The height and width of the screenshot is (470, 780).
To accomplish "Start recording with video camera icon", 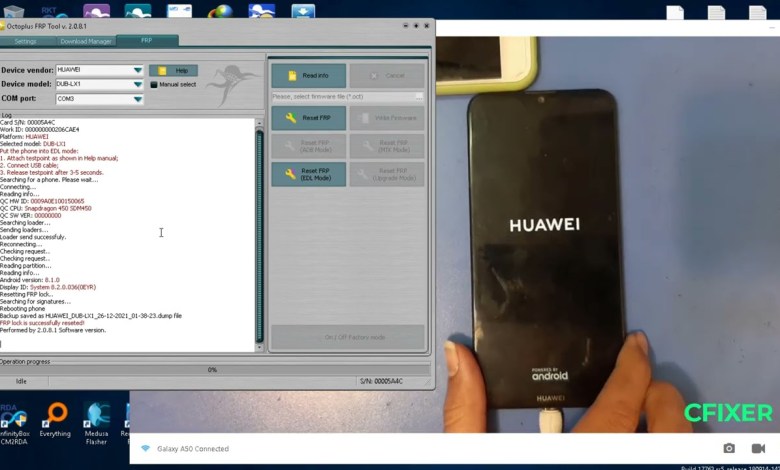I will click(758, 449).
